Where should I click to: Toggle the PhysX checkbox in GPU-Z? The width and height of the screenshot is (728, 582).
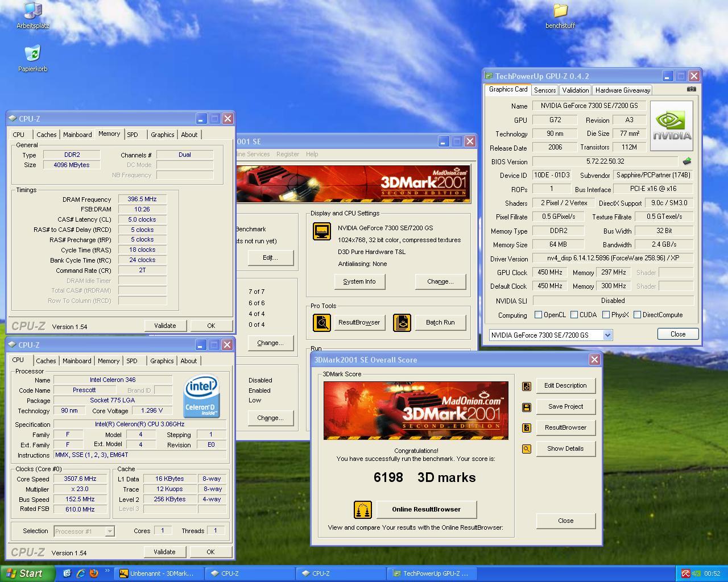pos(606,315)
